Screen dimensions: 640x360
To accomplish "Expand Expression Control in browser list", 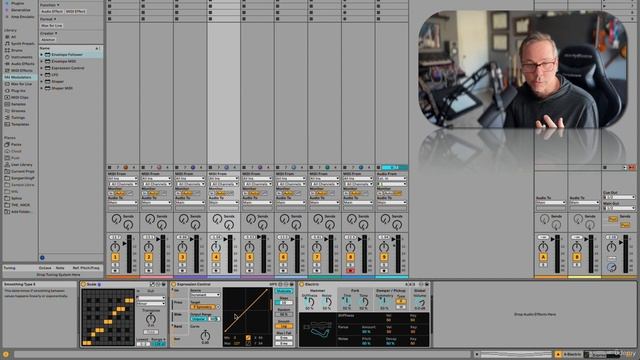I will click(42, 68).
